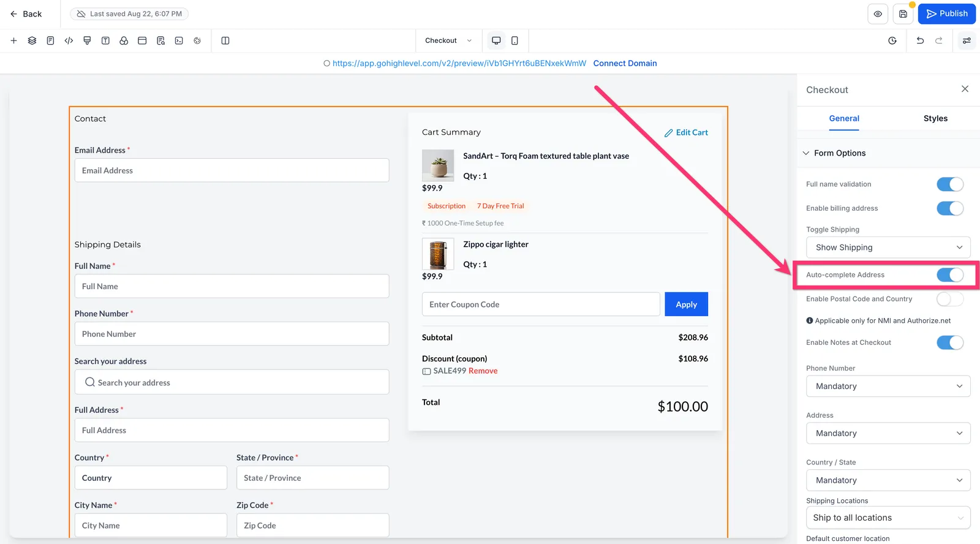
Task: Click the Connect Domain link
Action: 625,63
